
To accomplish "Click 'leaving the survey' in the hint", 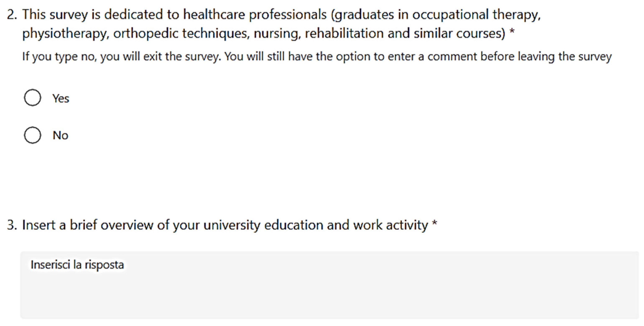I will coord(565,56).
